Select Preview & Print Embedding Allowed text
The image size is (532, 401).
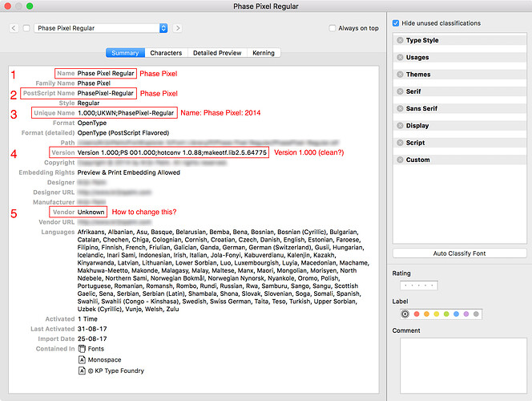[128, 172]
